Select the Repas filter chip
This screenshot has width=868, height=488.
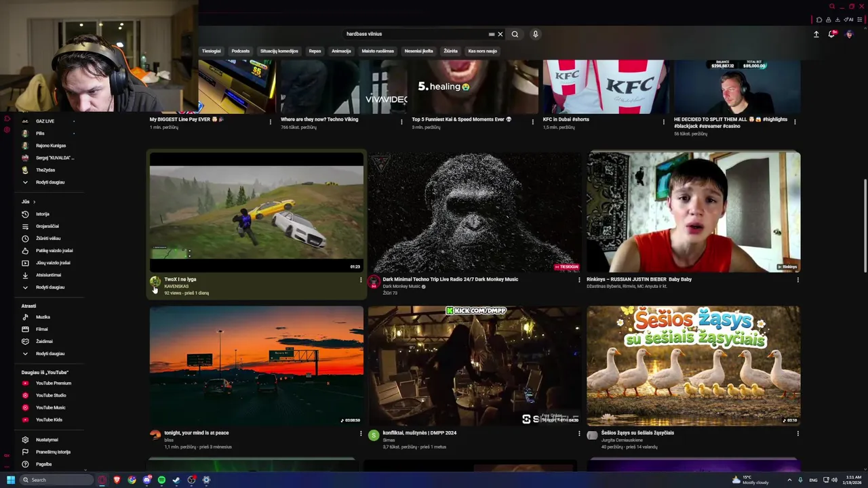pos(315,51)
